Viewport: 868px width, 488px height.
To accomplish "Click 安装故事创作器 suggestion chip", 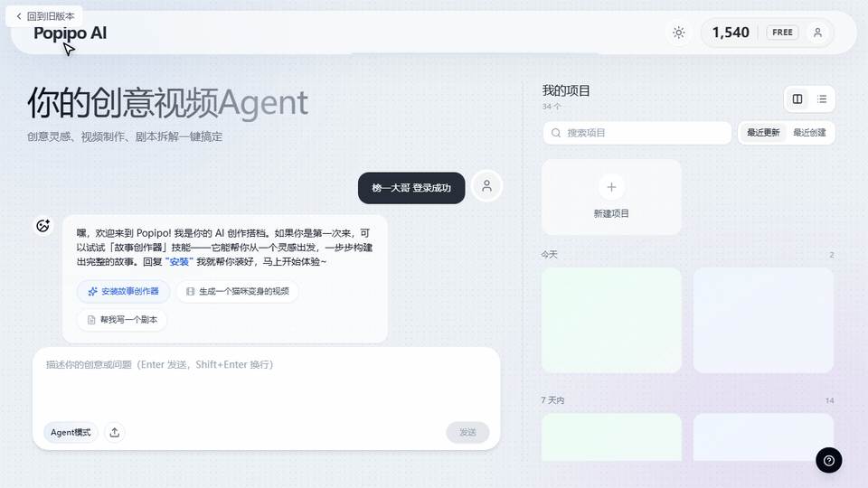I will click(123, 292).
